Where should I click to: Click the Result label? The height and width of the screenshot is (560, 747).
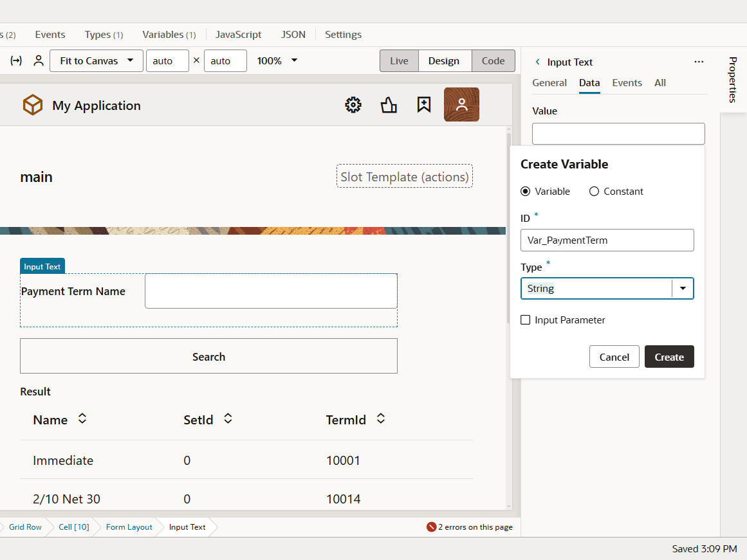35,392
